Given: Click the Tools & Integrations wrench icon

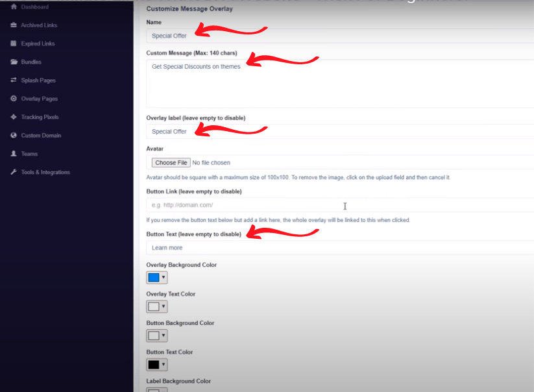Looking at the screenshot, I should coord(14,172).
